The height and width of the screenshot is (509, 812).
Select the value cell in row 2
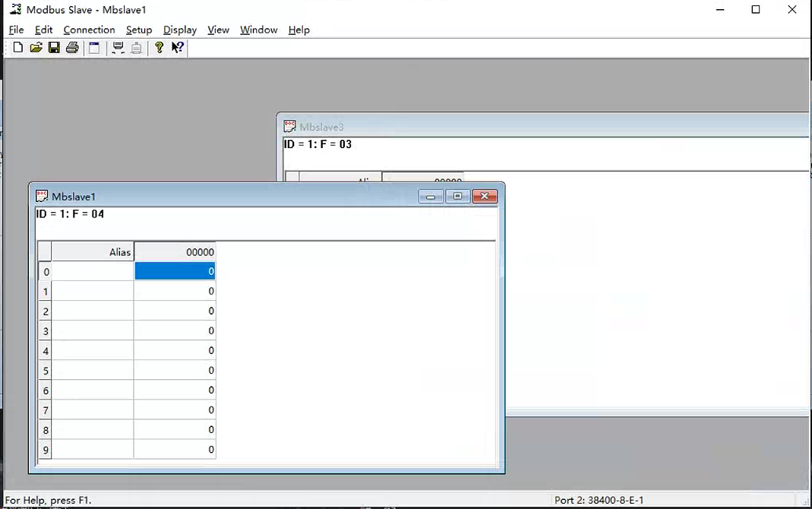click(x=175, y=311)
